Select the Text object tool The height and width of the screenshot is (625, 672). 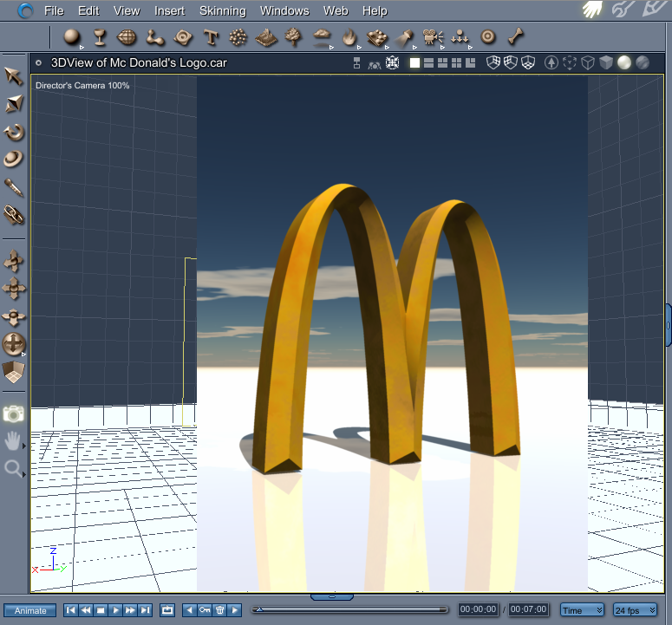[211, 37]
